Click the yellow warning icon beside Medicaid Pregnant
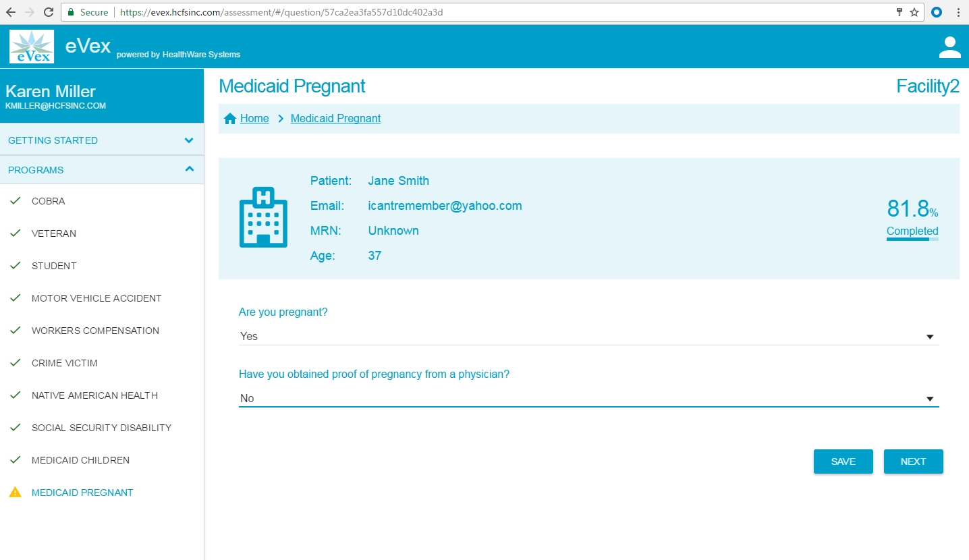This screenshot has height=560, width=969. (x=15, y=493)
